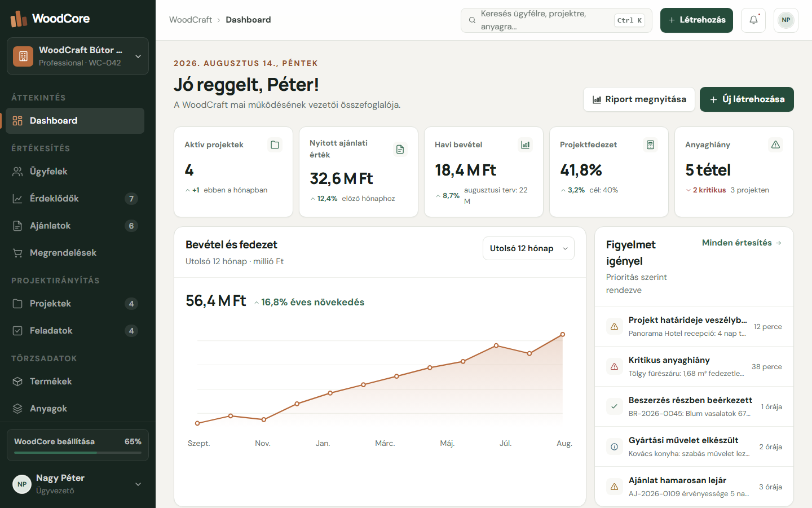Click the 18,4 M Ft Havi bevétel value
This screenshot has height=508, width=812.
466,170
